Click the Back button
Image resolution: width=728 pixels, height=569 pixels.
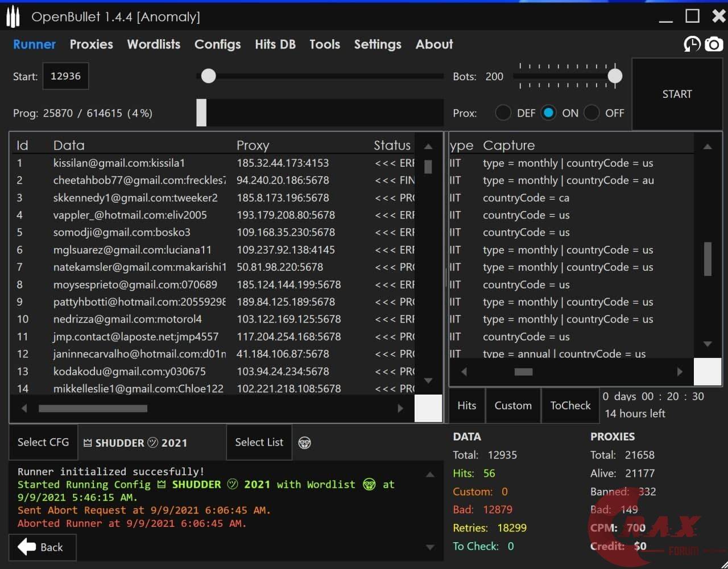(42, 547)
